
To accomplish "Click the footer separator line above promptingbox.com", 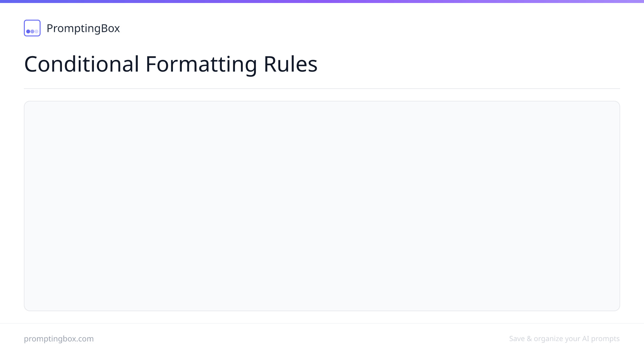I will coord(322,323).
